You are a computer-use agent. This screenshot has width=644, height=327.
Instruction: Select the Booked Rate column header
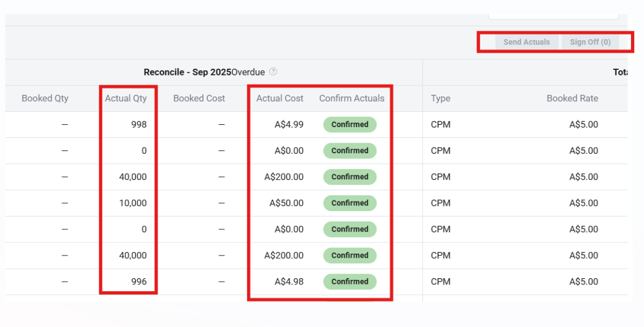click(x=572, y=98)
